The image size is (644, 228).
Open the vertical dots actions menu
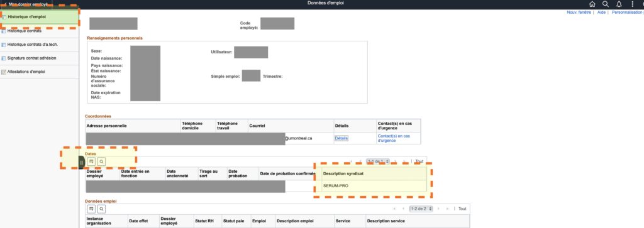(x=633, y=4)
